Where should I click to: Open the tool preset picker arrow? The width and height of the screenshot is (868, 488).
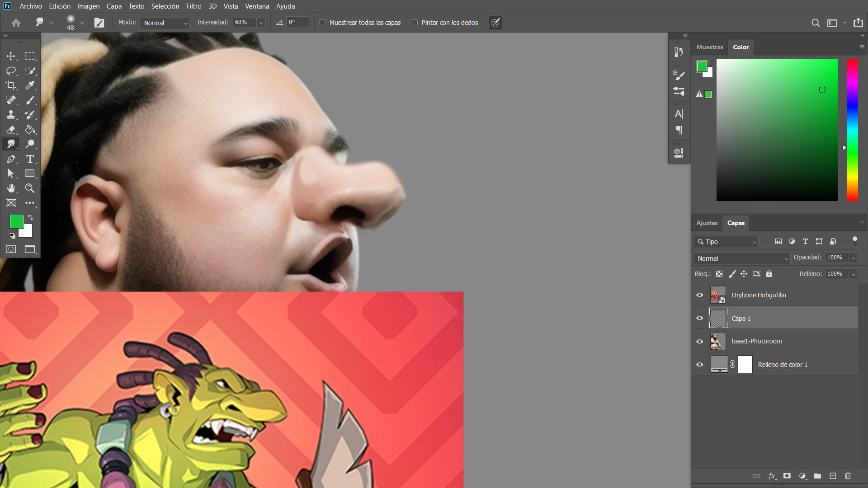point(51,23)
